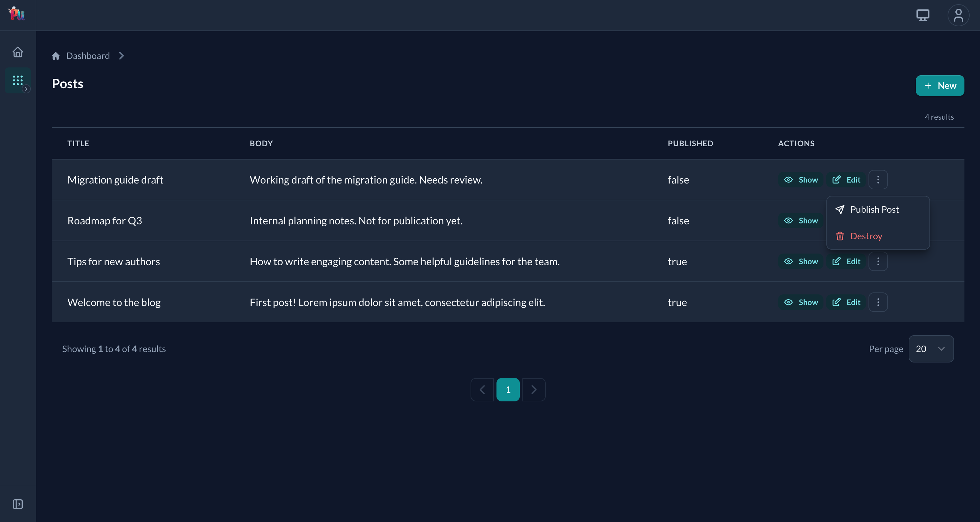Open more actions for Tips for new authors
The image size is (980, 522).
878,262
